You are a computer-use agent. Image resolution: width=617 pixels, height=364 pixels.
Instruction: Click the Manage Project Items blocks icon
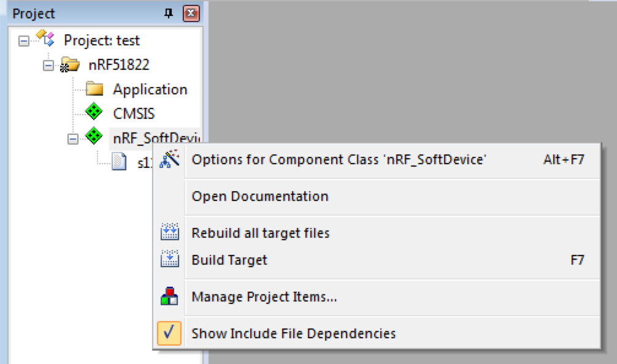[x=169, y=297]
